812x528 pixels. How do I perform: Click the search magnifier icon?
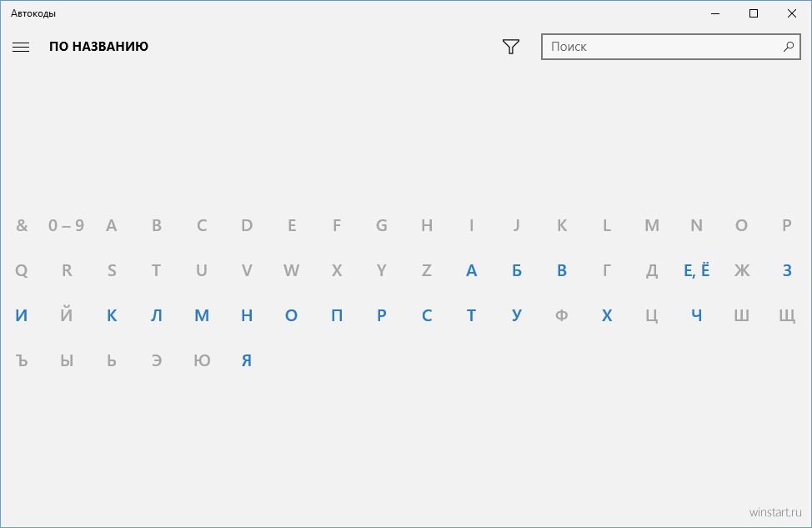pos(788,47)
